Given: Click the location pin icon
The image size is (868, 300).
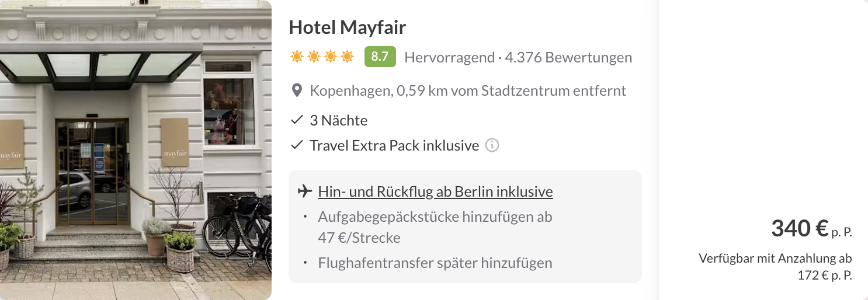Looking at the screenshot, I should click(x=297, y=91).
